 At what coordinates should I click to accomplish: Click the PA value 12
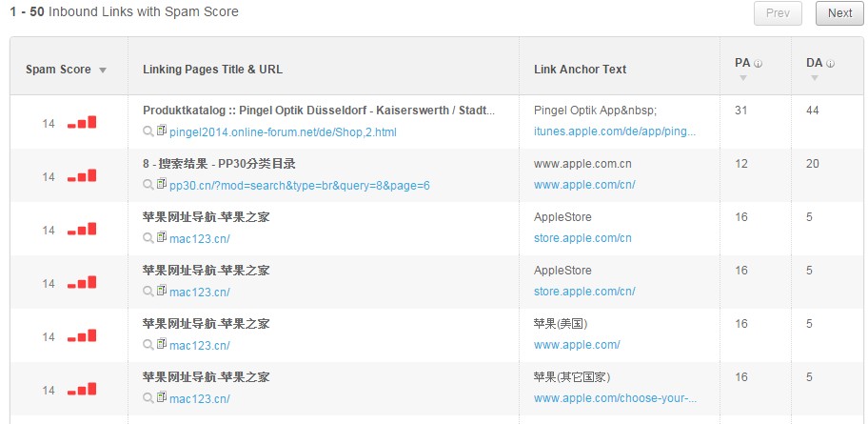pyautogui.click(x=741, y=164)
